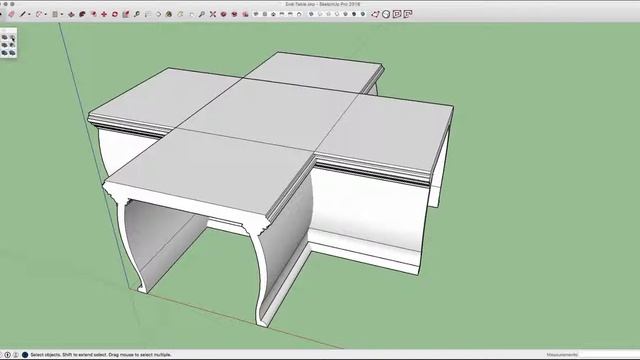640x360 pixels.
Task: Select the Offset tool
Action: pos(93,14)
